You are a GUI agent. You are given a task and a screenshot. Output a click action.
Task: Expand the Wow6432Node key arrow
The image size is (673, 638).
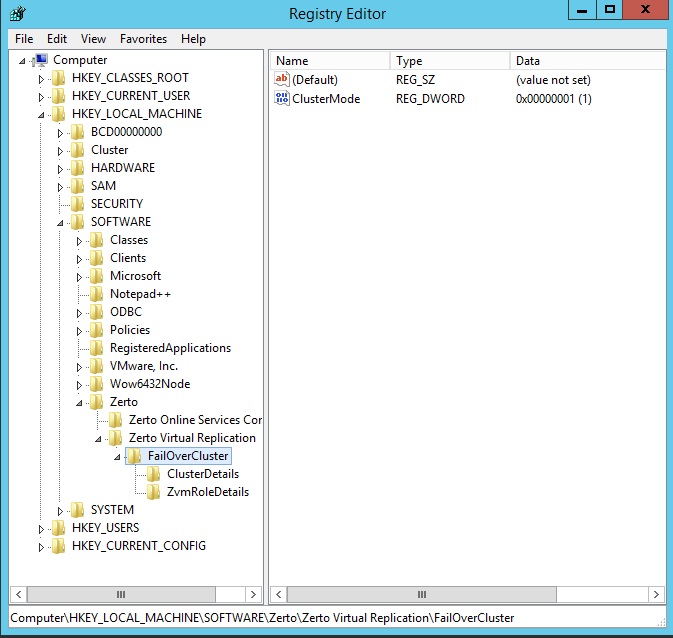[x=79, y=385]
